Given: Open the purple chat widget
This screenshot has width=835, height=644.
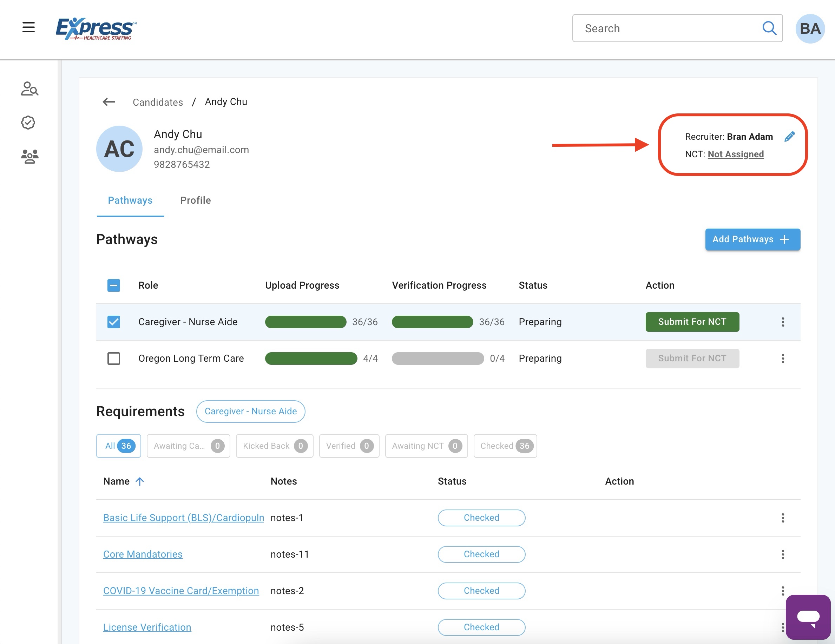Looking at the screenshot, I should [808, 617].
